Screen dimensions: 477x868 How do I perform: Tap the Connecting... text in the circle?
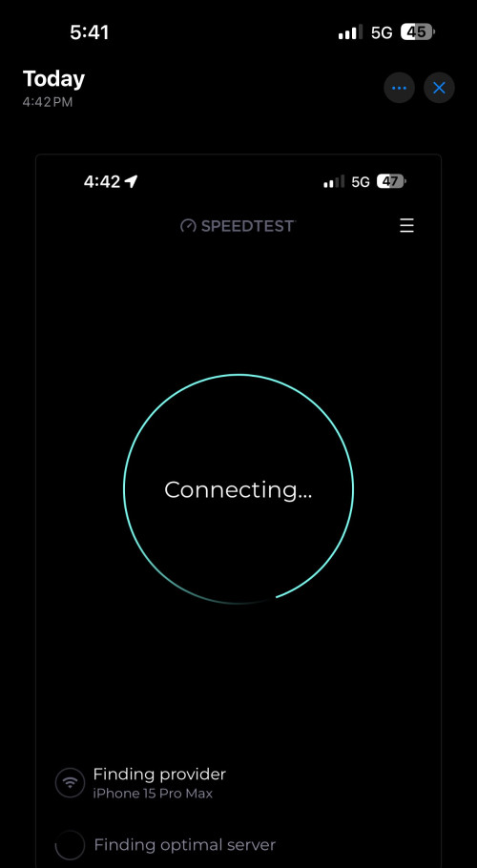pos(238,490)
